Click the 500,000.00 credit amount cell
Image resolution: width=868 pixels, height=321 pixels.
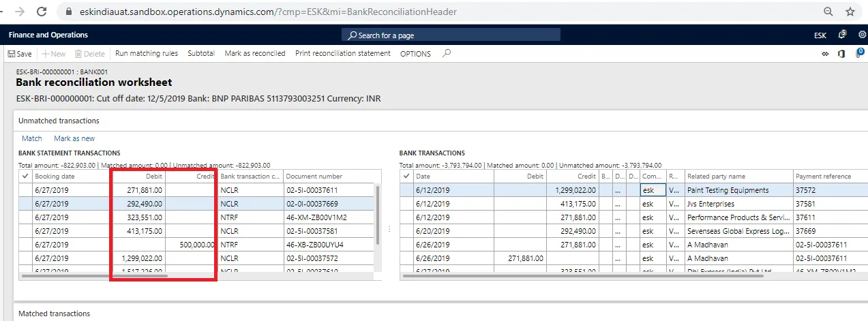click(x=190, y=245)
